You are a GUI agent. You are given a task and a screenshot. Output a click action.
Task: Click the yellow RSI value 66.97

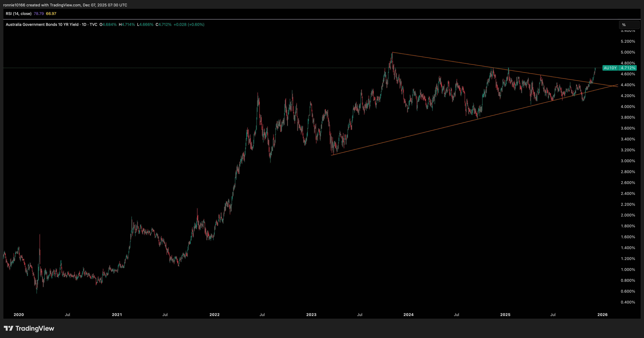pos(51,13)
